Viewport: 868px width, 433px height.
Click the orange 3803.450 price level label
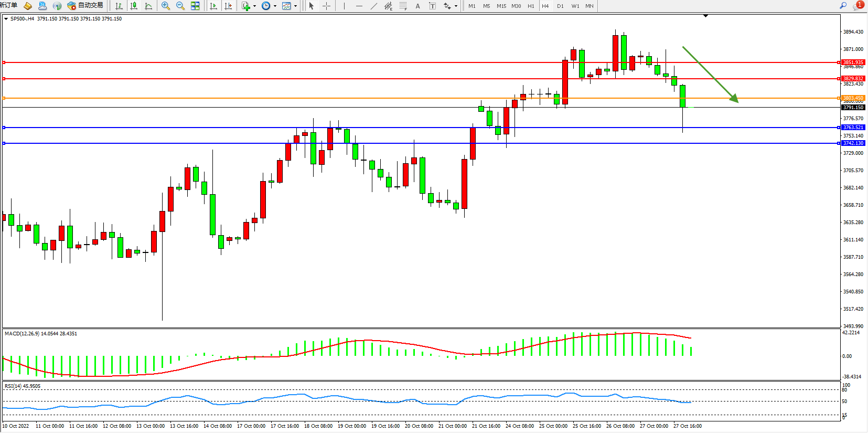(853, 98)
